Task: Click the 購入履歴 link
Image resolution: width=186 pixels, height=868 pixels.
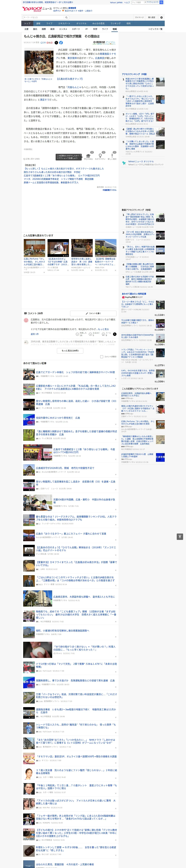Action: (152, 18)
